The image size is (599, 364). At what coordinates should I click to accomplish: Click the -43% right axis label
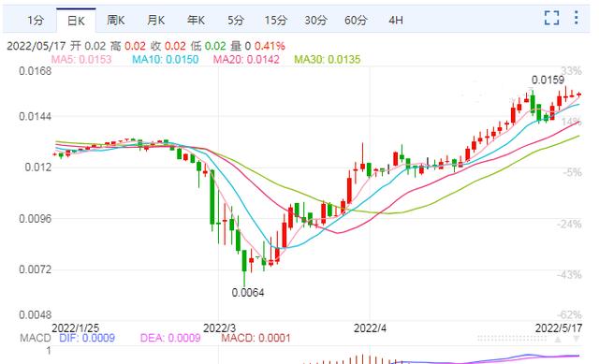[569, 275]
